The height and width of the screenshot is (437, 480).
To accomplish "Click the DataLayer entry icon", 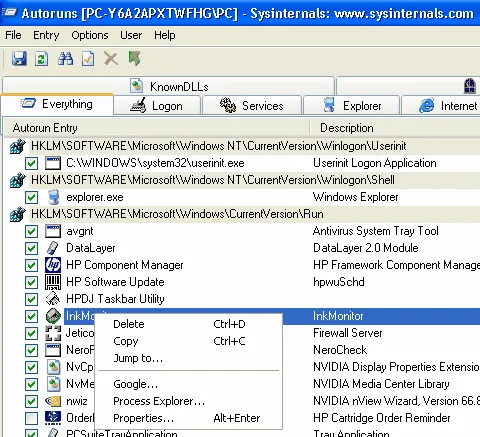I will [53, 248].
